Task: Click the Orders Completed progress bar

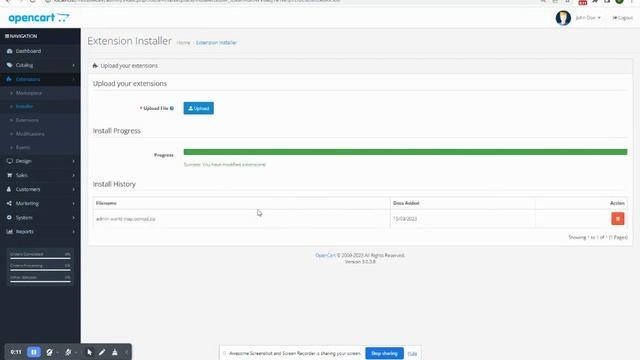Action: [40, 258]
